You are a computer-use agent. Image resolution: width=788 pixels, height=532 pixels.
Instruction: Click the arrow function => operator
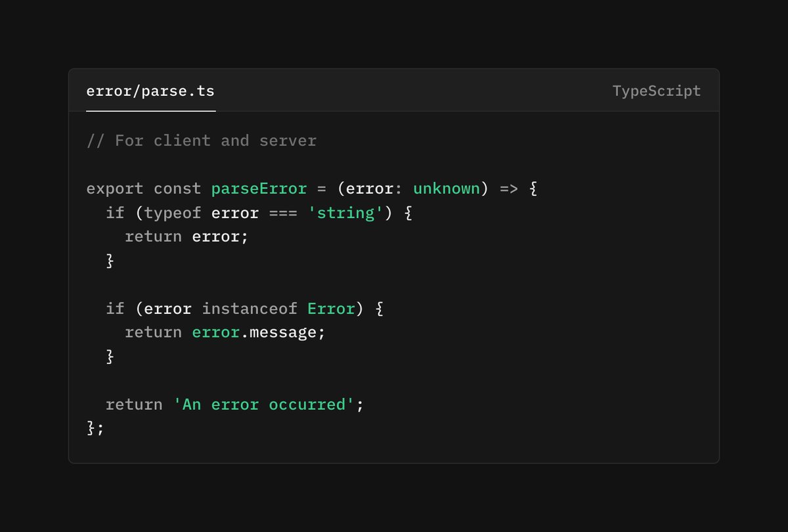[508, 189]
